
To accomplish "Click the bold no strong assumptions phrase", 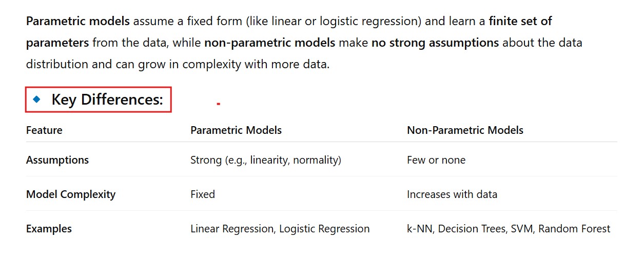I will [x=435, y=43].
